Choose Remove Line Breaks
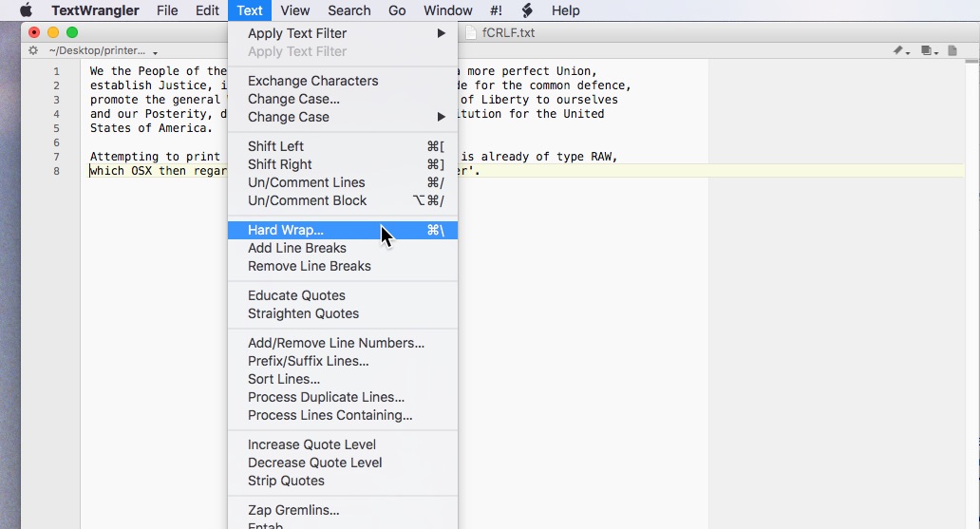 (x=343, y=266)
